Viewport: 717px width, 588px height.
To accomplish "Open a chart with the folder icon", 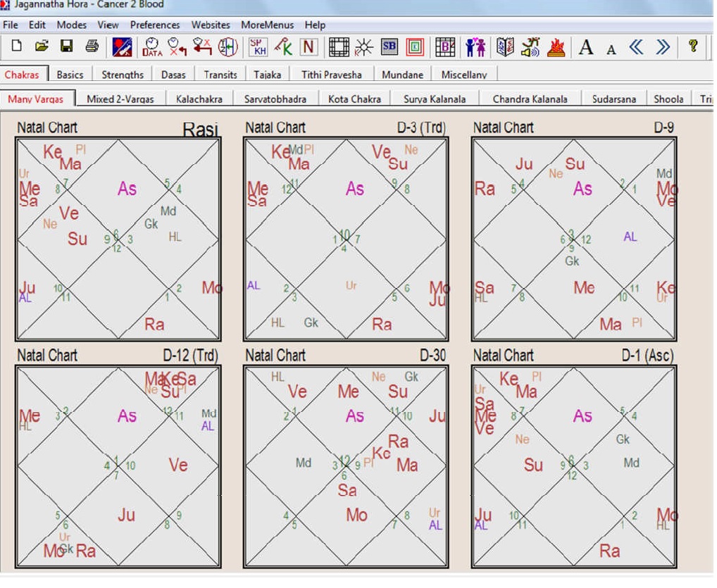I will coord(42,47).
